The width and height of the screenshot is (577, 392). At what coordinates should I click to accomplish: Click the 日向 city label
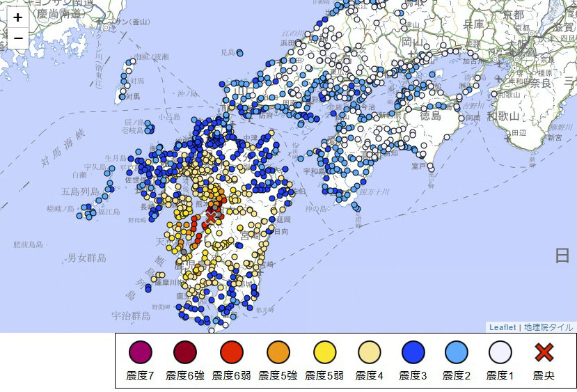tap(281, 232)
